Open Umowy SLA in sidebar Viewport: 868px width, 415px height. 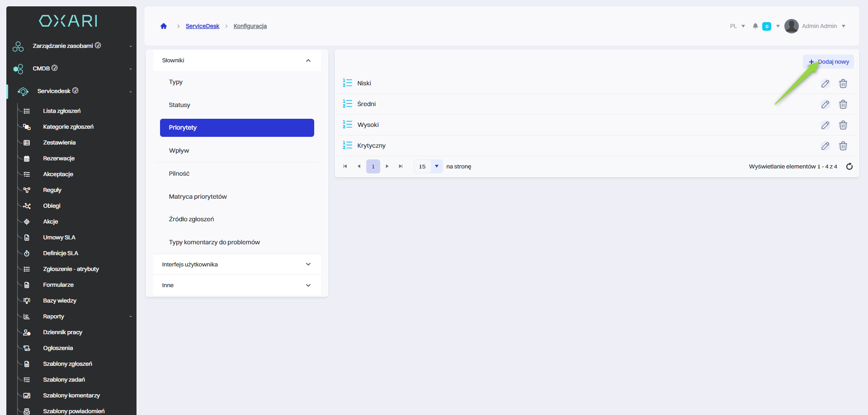(x=59, y=238)
